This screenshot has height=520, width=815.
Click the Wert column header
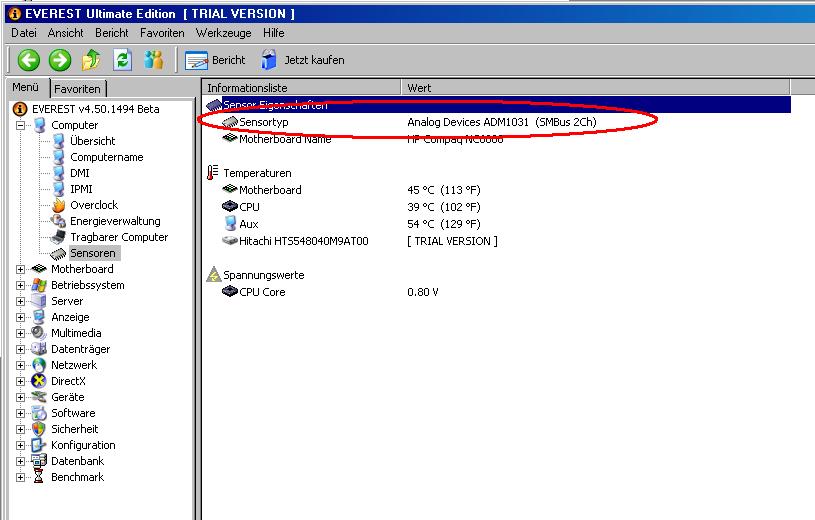596,87
